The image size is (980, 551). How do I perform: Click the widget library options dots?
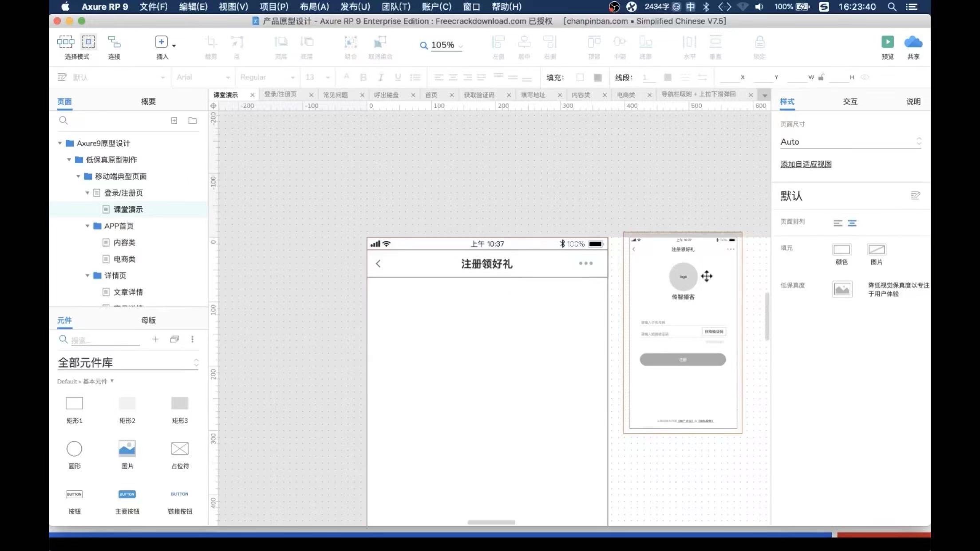pos(192,339)
